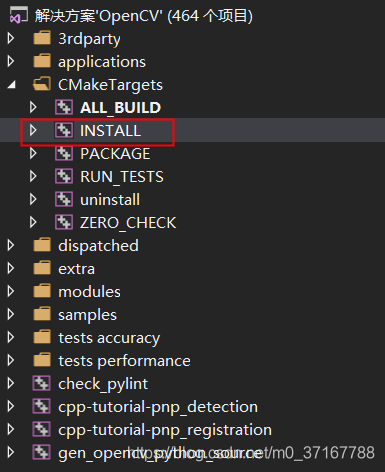
Task: Click the uninstall project icon
Action: pos(64,199)
